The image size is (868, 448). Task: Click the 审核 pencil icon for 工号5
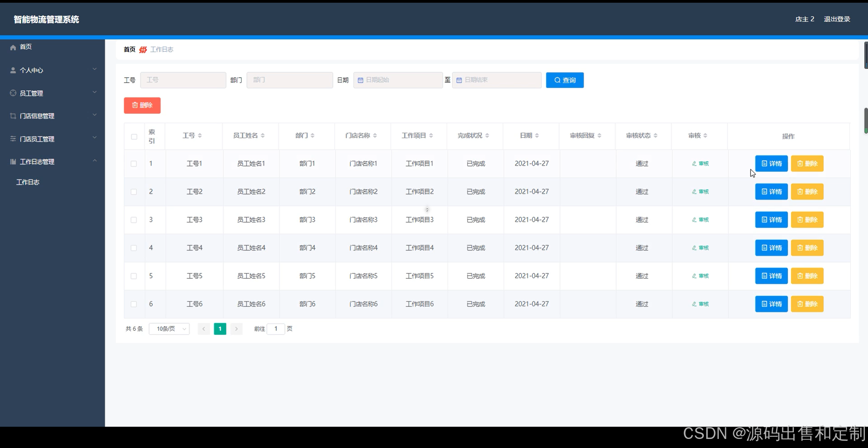pyautogui.click(x=694, y=276)
